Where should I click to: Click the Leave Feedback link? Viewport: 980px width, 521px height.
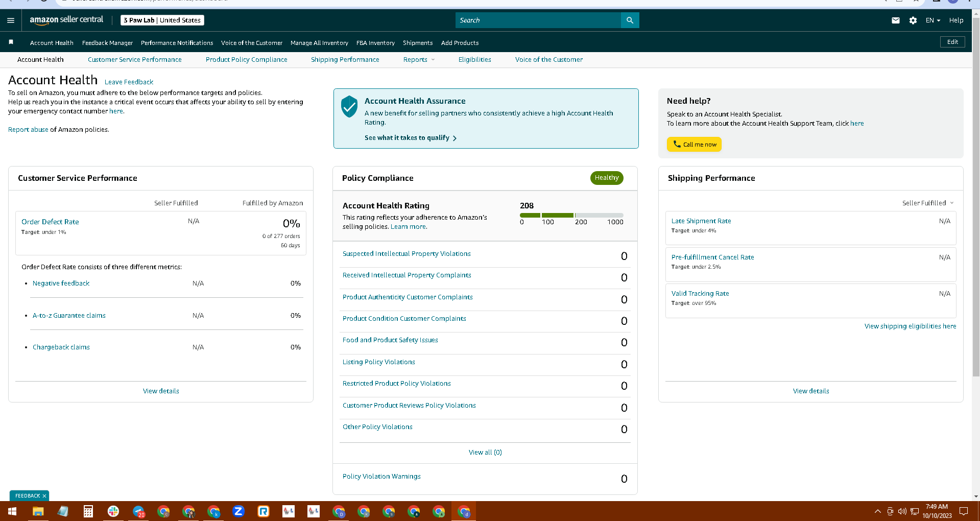point(129,82)
